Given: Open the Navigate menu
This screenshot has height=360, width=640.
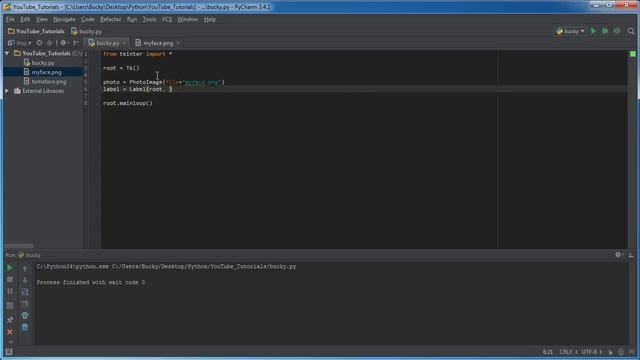Looking at the screenshot, I should [x=64, y=19].
